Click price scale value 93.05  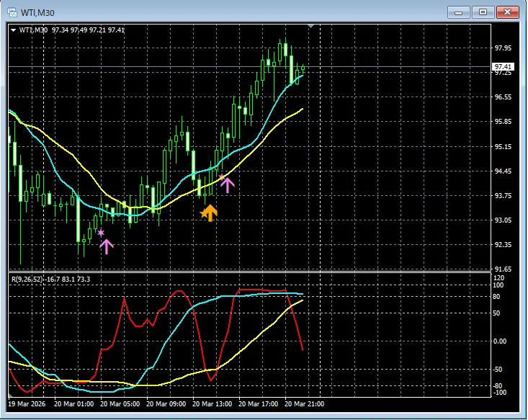pyautogui.click(x=503, y=220)
